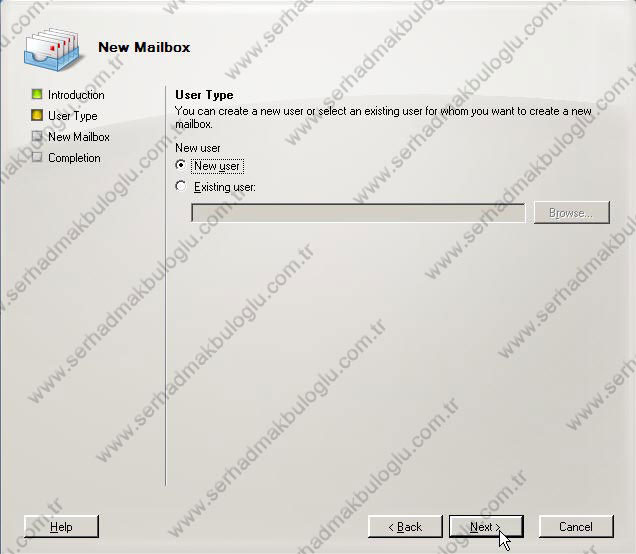636x554 pixels.
Task: Click the description starting 'You can create a new user'
Action: 383,117
